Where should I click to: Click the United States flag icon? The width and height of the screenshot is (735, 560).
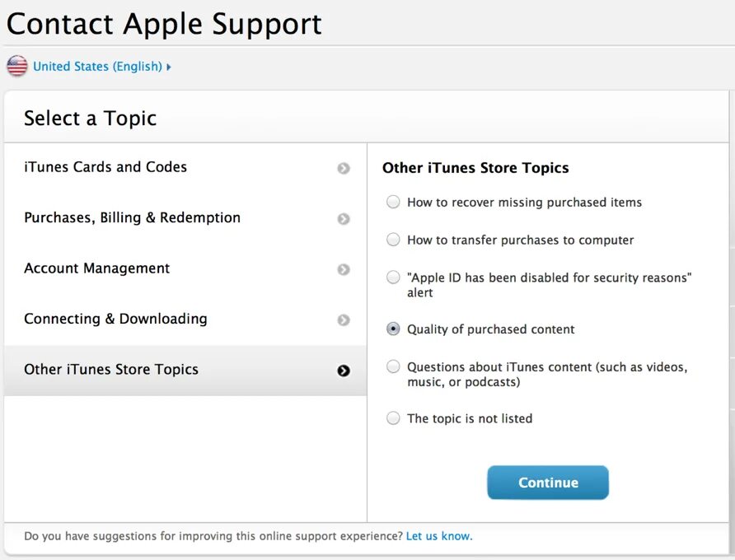point(17,66)
